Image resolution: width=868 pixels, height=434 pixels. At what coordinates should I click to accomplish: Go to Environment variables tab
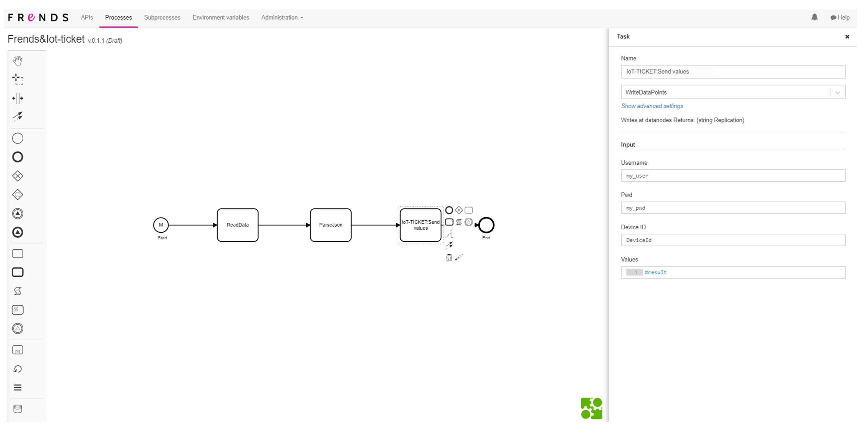[x=221, y=18]
